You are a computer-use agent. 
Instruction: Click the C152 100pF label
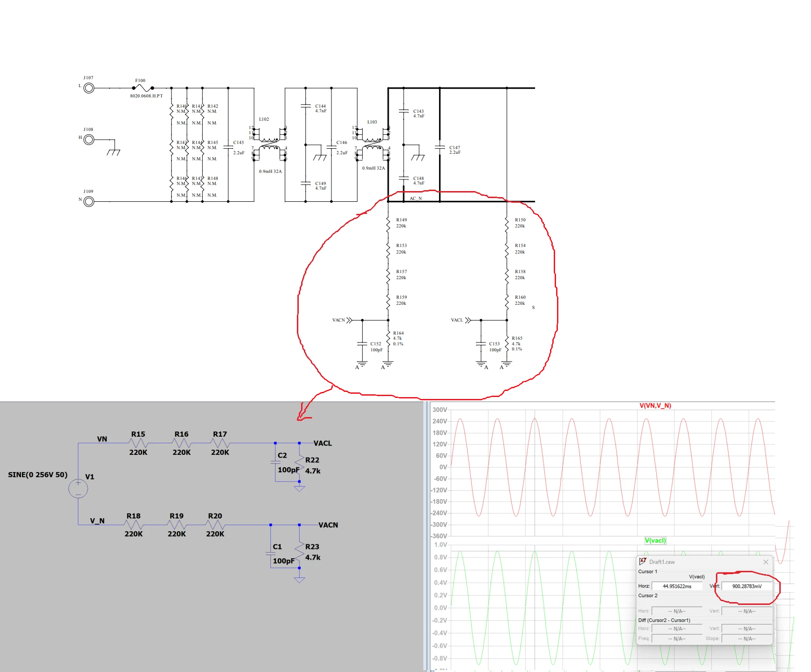coord(377,347)
